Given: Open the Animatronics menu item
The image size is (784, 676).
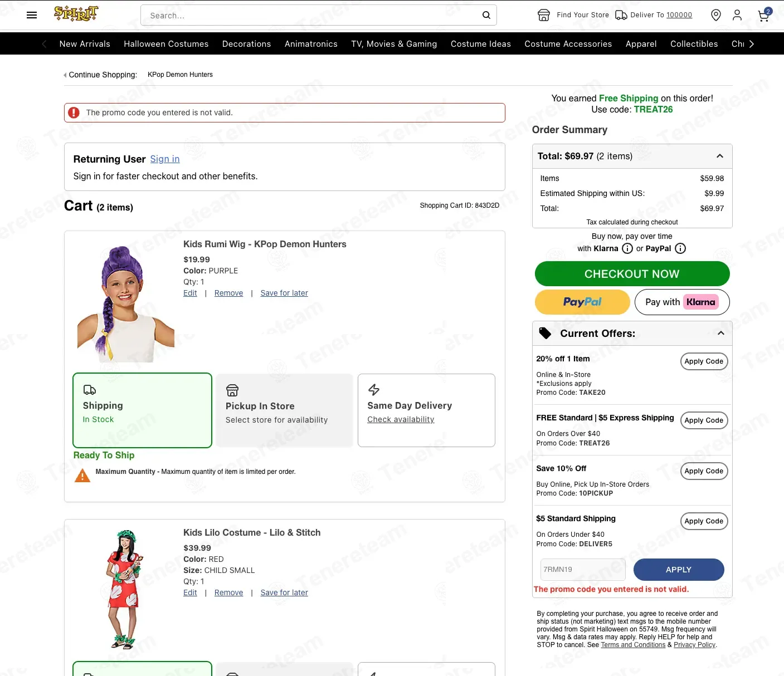Looking at the screenshot, I should point(311,44).
